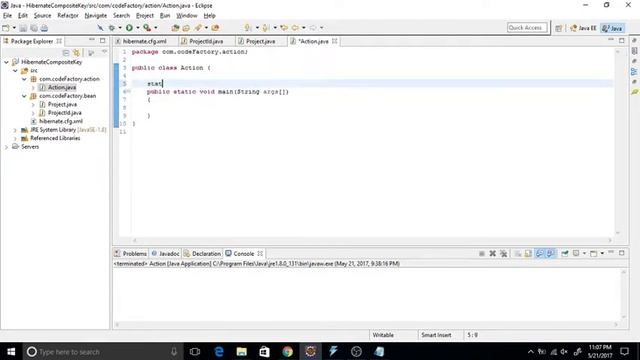This screenshot has height=360, width=640.
Task: Switch to the Java perspective
Action: pyautogui.click(x=613, y=28)
